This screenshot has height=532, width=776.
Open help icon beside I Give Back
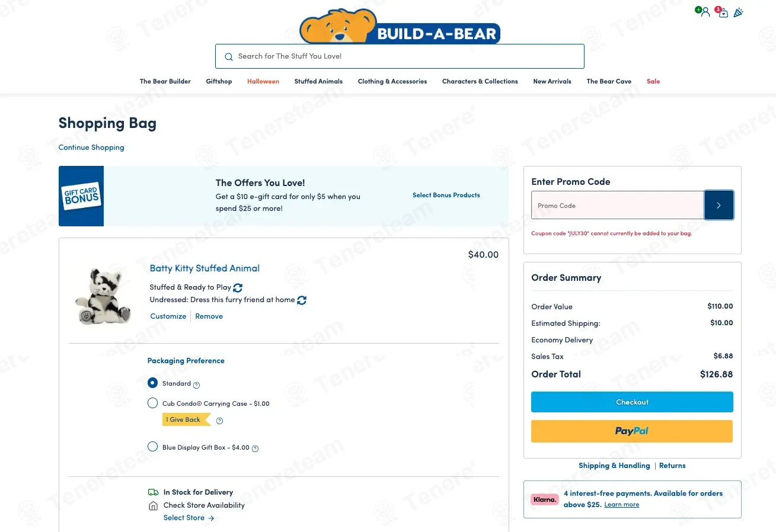pyautogui.click(x=219, y=421)
